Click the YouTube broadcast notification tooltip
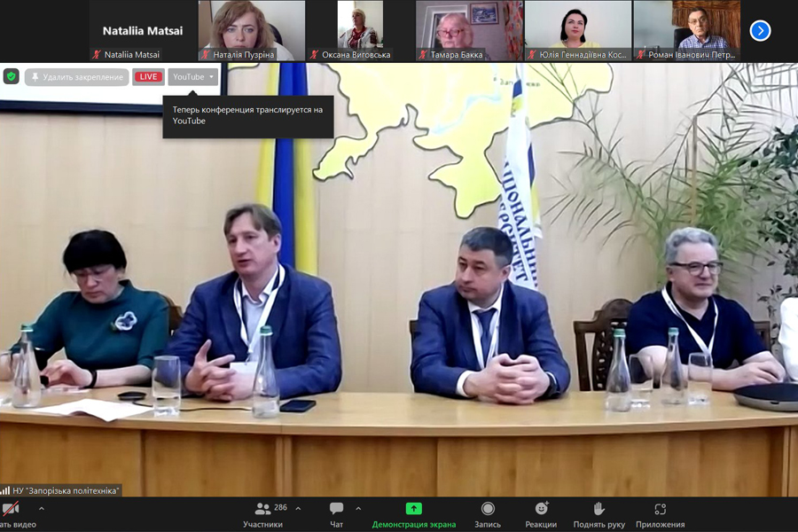 click(x=248, y=115)
